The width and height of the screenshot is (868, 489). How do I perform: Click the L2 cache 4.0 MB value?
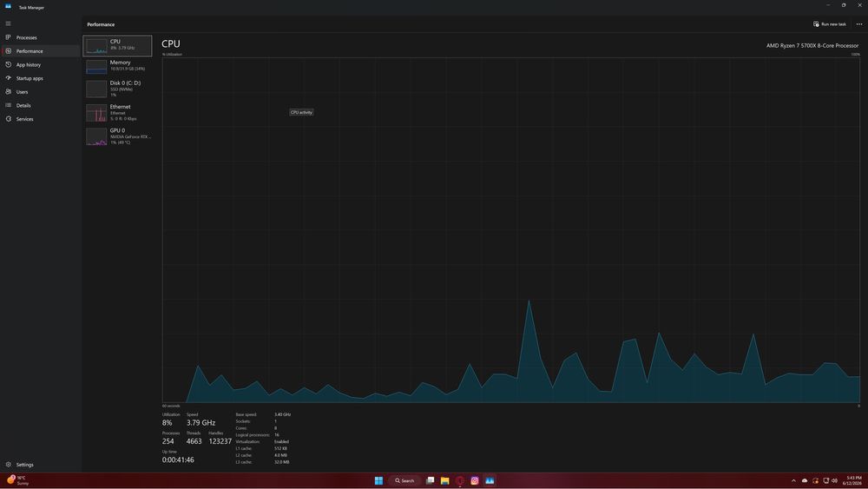coord(280,455)
